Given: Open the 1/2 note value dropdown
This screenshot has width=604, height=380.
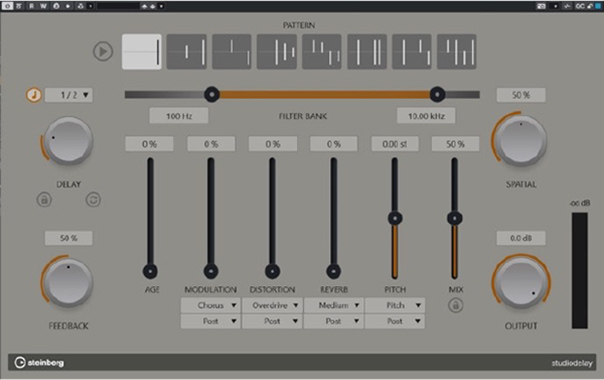Looking at the screenshot, I should [x=69, y=95].
